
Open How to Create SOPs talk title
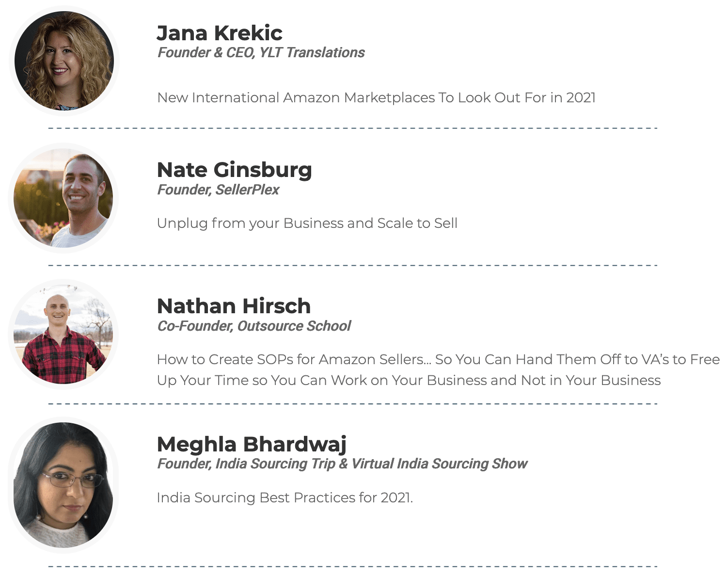point(438,370)
